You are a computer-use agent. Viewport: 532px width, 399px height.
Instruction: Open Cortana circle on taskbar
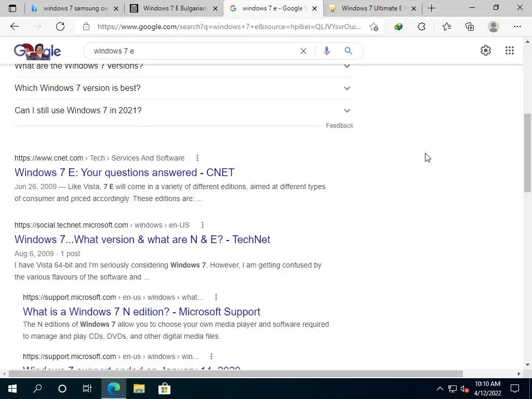pos(62,389)
